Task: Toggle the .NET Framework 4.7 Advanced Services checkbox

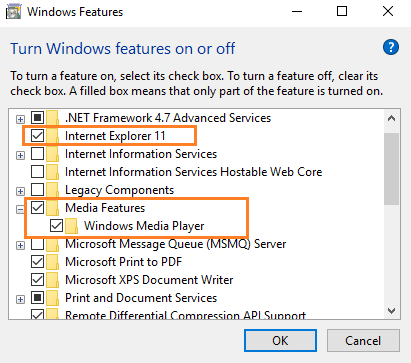Action: click(37, 118)
